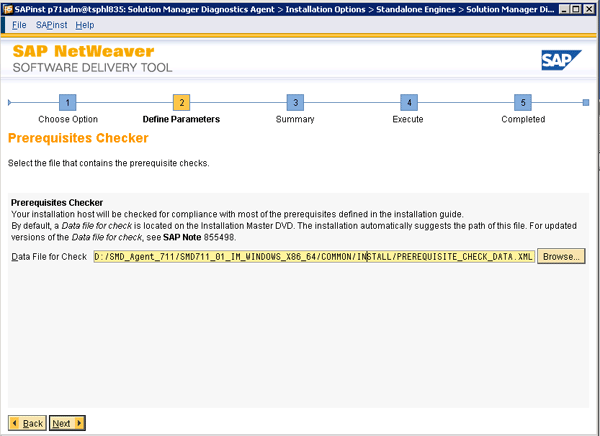Minimize the SAPinst window
Viewport: 600px width, 436px height.
[x=564, y=9]
